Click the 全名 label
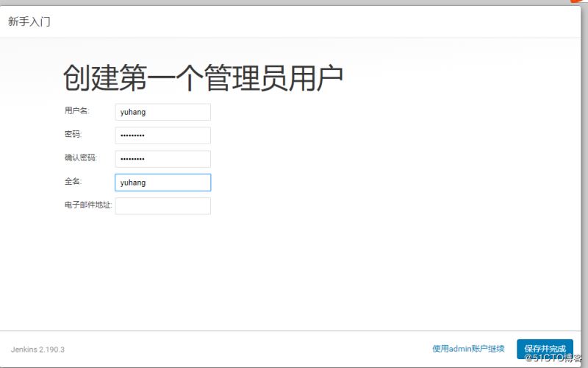588x368 pixels. pos(73,181)
